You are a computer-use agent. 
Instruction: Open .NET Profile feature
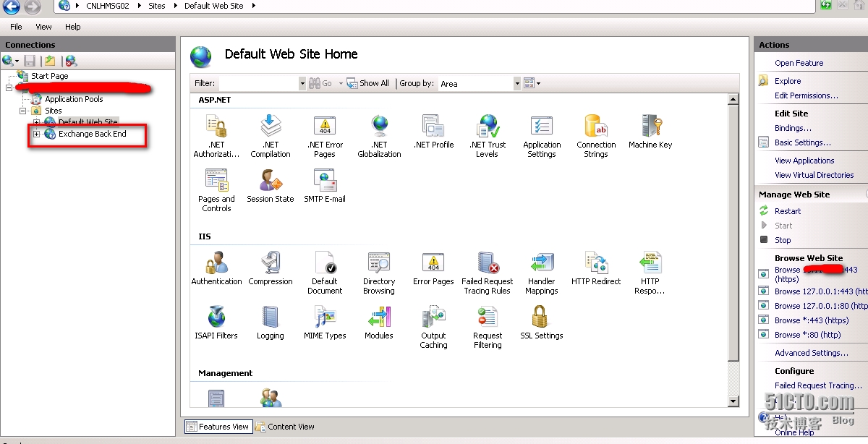(x=433, y=132)
